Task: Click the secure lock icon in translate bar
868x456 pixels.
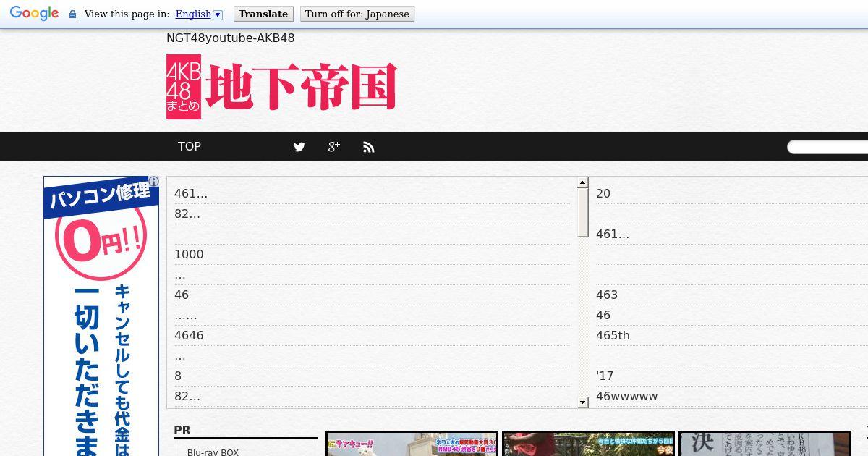Action: coord(72,14)
